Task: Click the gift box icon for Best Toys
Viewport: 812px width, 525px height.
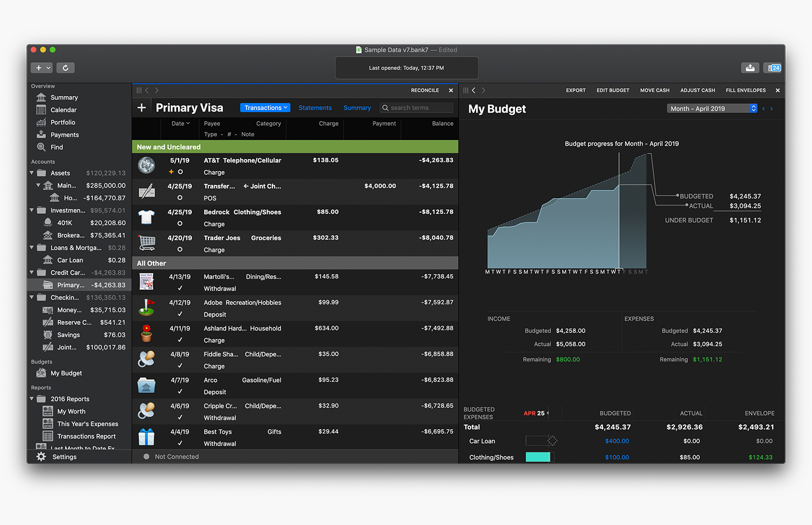Action: (x=146, y=436)
